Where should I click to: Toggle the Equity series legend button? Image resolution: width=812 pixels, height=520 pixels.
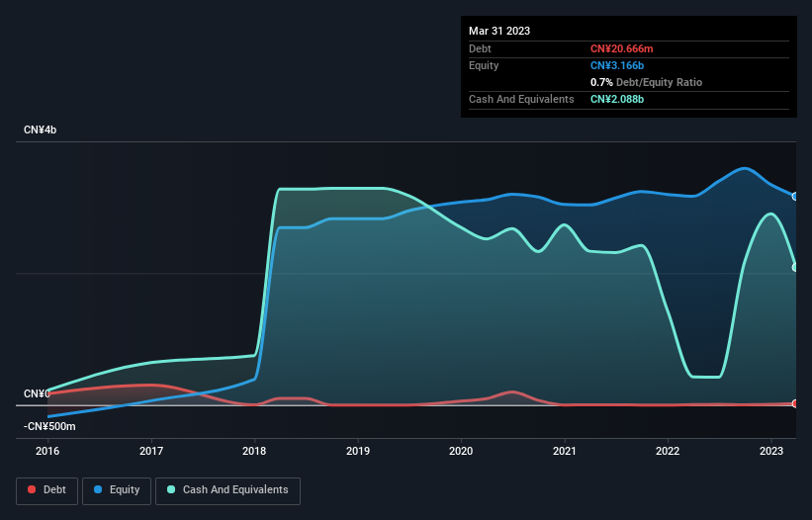tap(117, 490)
